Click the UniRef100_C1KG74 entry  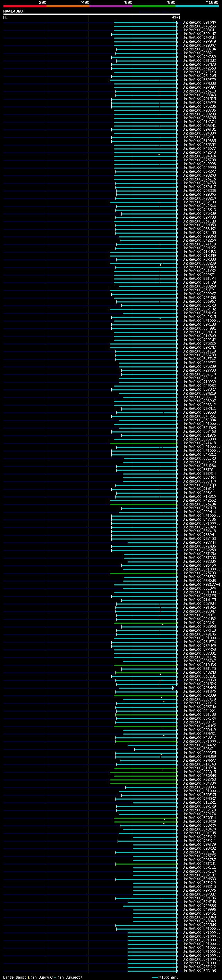point(199,122)
